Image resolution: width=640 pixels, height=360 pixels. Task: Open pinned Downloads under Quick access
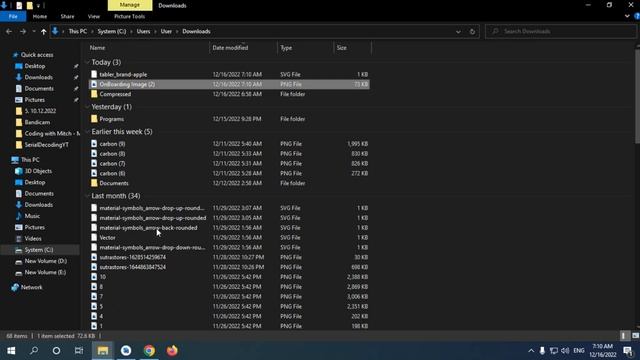pyautogui.click(x=38, y=77)
